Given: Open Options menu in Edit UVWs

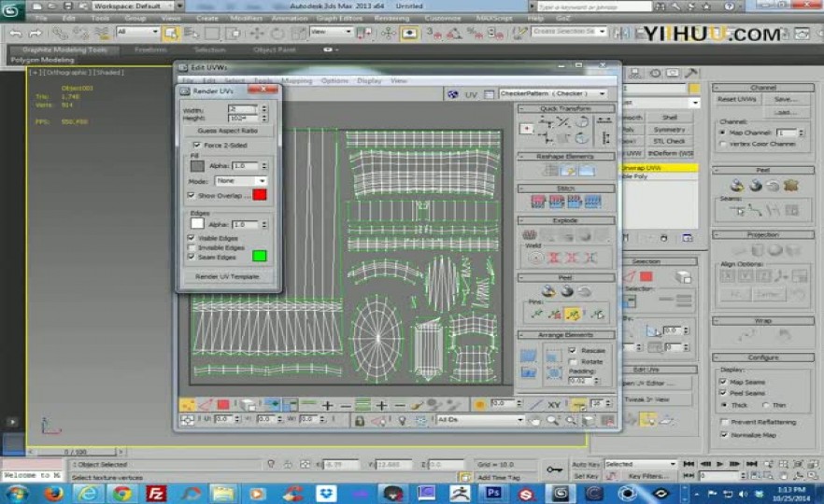Looking at the screenshot, I should pos(334,81).
